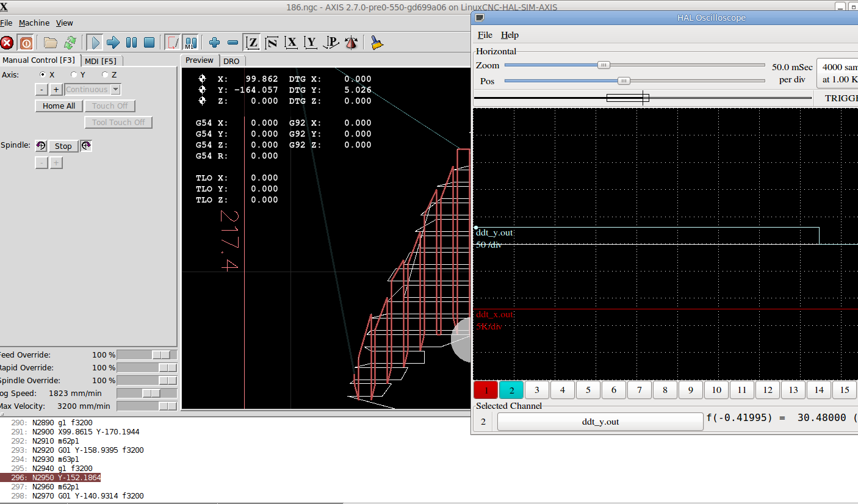Toggle the optional pause M1 icon
This screenshot has height=504, width=858.
coord(191,43)
